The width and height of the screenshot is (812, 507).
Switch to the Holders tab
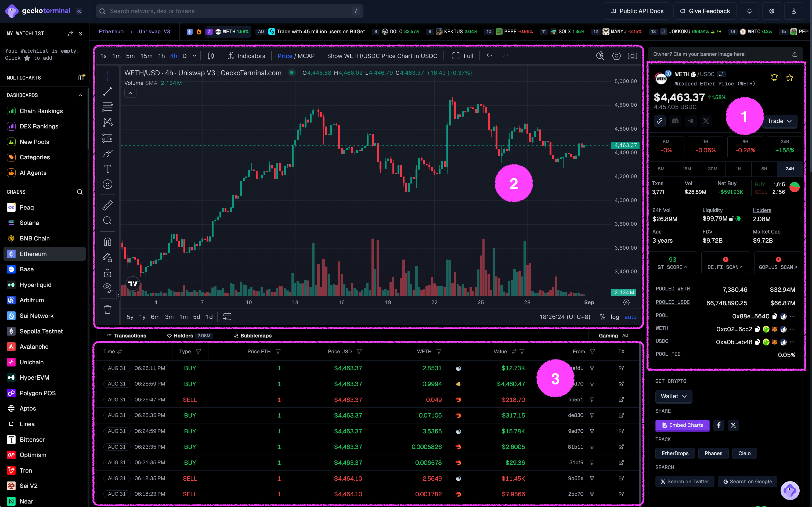190,336
